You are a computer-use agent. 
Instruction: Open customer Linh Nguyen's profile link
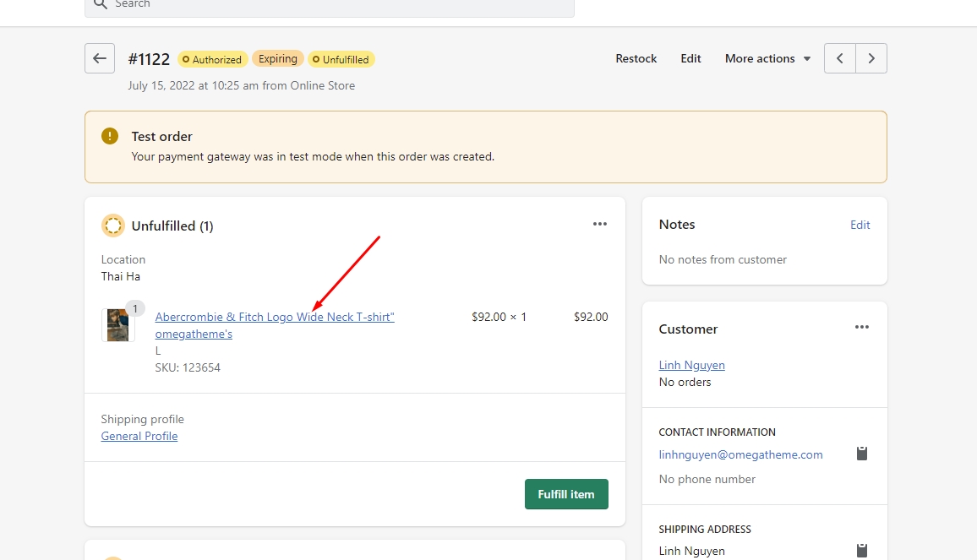[x=691, y=365]
